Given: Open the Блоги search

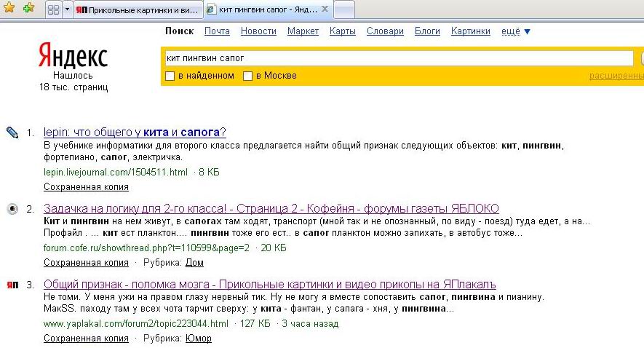Looking at the screenshot, I should [427, 31].
